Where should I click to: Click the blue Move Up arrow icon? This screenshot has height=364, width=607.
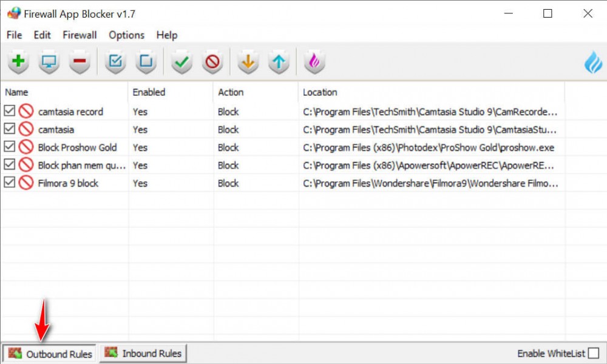click(278, 61)
